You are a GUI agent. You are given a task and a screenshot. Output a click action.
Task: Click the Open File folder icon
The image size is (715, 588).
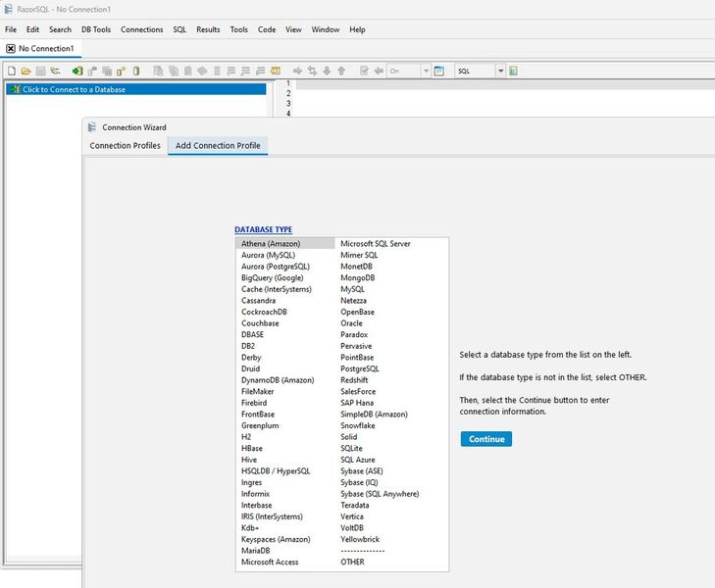click(x=26, y=72)
